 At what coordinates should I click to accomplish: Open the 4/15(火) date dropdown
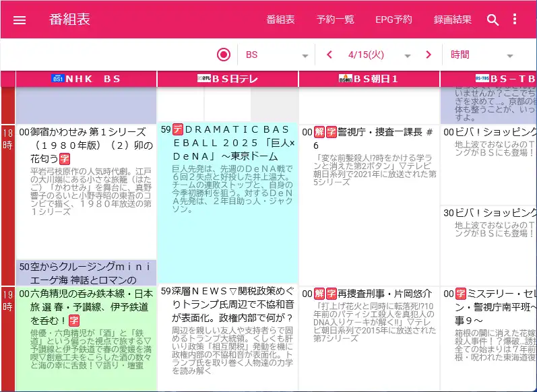click(x=379, y=55)
